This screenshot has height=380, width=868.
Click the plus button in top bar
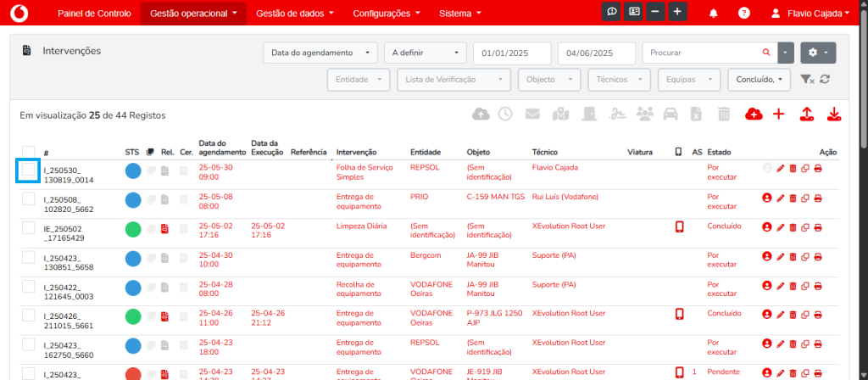tap(677, 12)
